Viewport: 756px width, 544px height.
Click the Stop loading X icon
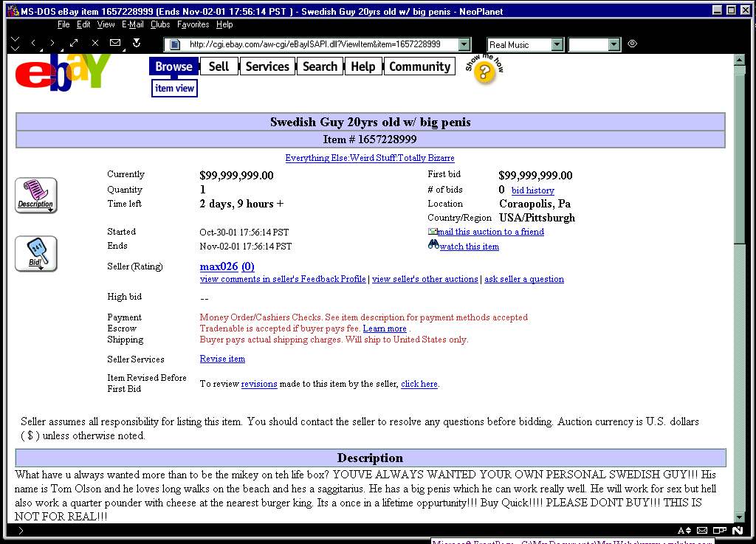pyautogui.click(x=95, y=43)
